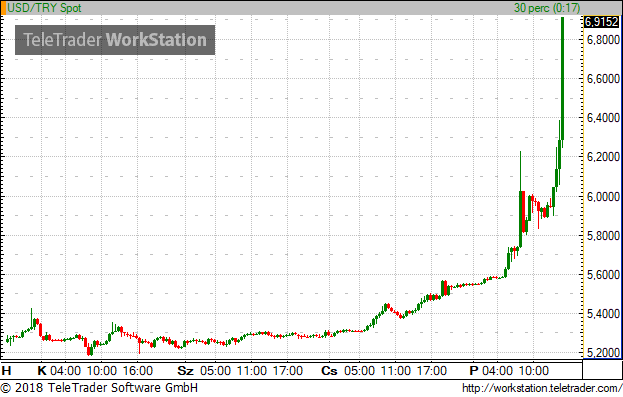Select the K day marker on time axis
This screenshot has width=623, height=397.
tap(42, 371)
